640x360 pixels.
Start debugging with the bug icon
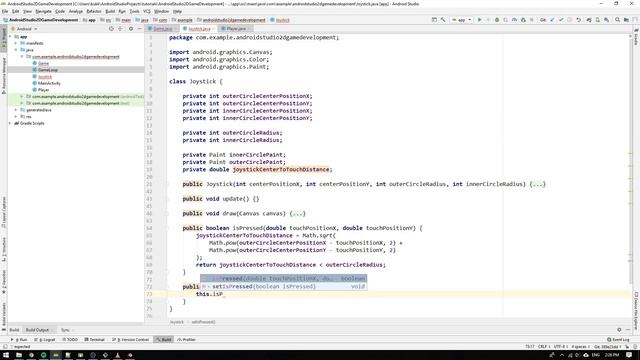(x=497, y=20)
